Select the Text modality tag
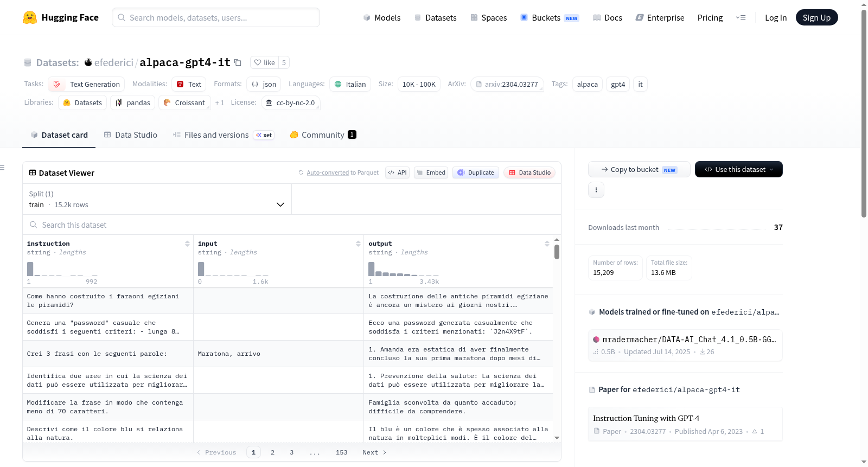Image resolution: width=868 pixels, height=467 pixels. tap(189, 84)
